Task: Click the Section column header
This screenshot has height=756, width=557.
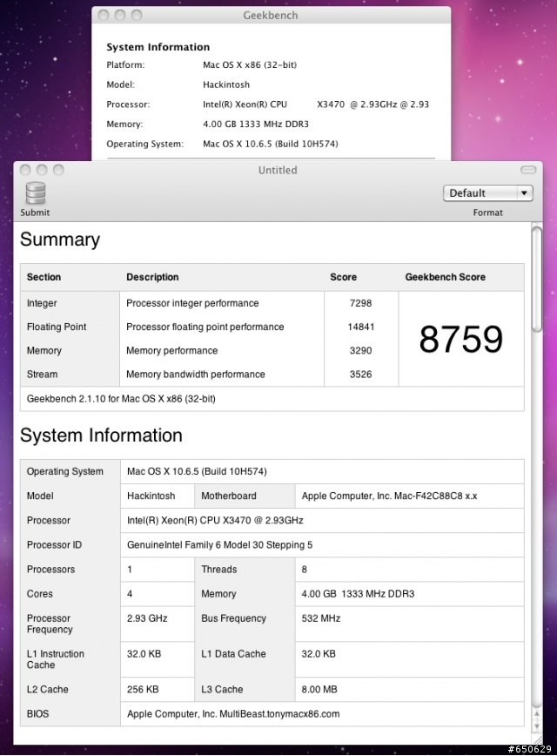Action: pos(44,277)
